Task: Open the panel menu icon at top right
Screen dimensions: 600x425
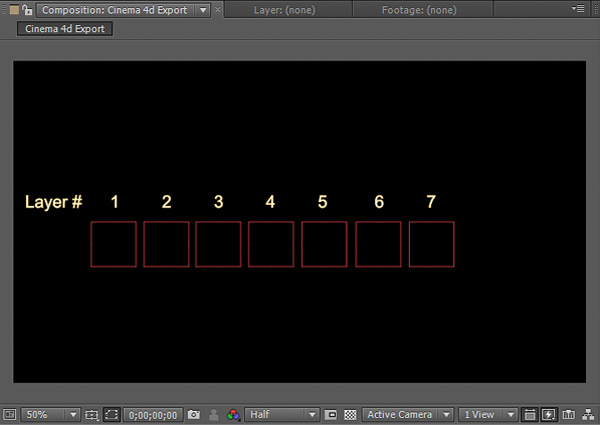Action: pyautogui.click(x=578, y=8)
